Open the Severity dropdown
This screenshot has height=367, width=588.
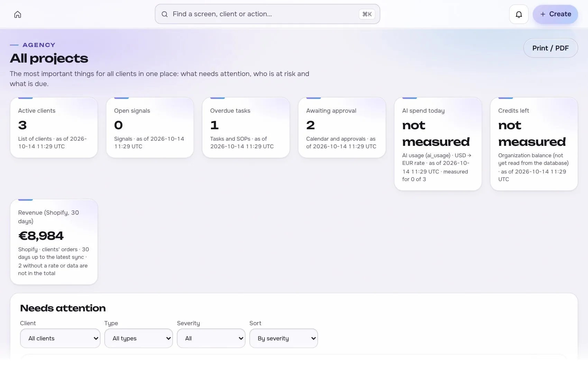coord(211,338)
